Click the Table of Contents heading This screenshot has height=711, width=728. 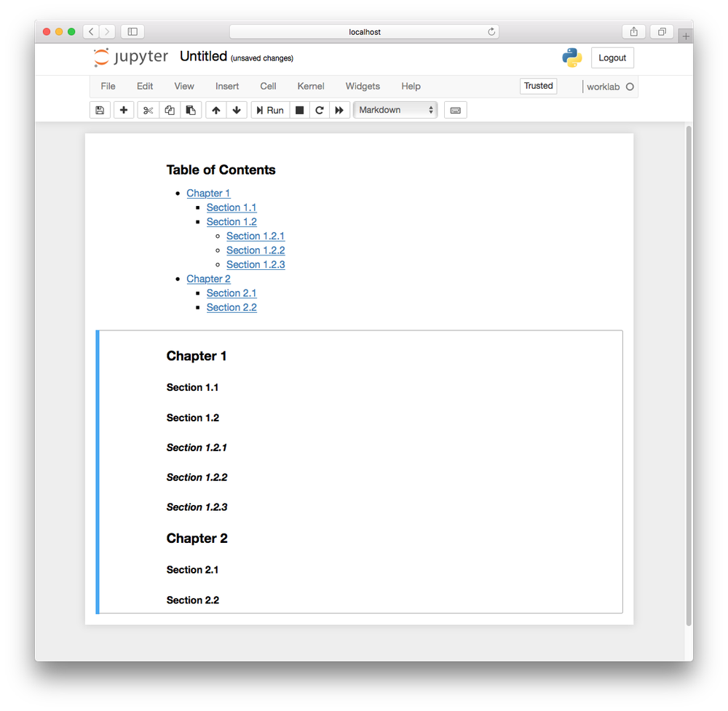click(221, 170)
